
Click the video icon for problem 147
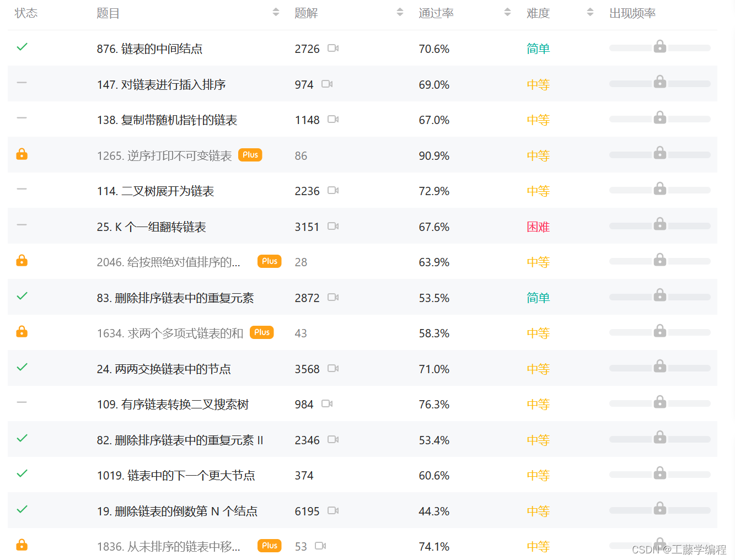(x=327, y=84)
